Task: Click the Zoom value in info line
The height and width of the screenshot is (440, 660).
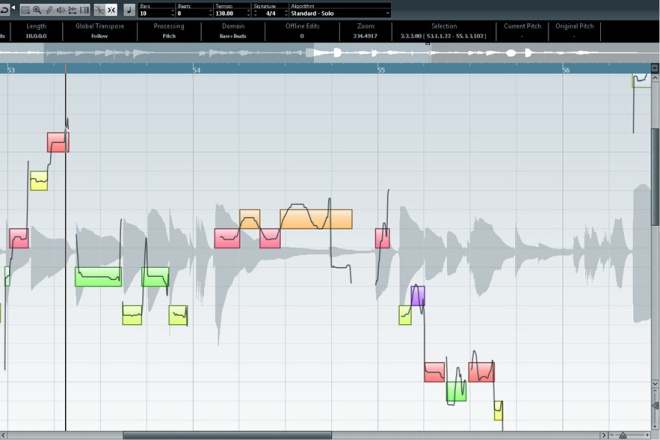Action: click(x=365, y=36)
